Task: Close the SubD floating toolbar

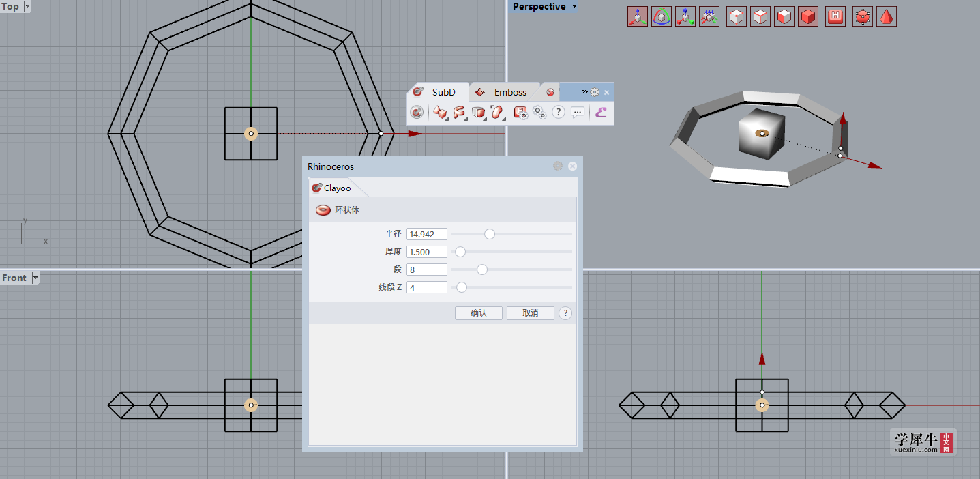Action: [607, 92]
